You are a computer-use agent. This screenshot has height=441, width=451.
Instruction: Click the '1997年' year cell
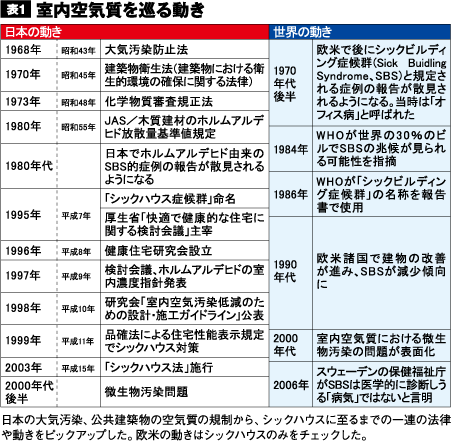pos(29,276)
